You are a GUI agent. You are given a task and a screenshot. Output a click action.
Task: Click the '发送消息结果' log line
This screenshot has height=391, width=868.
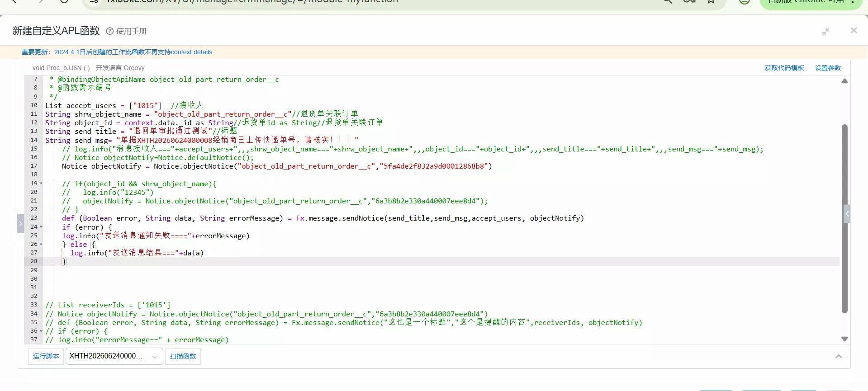[x=137, y=253]
